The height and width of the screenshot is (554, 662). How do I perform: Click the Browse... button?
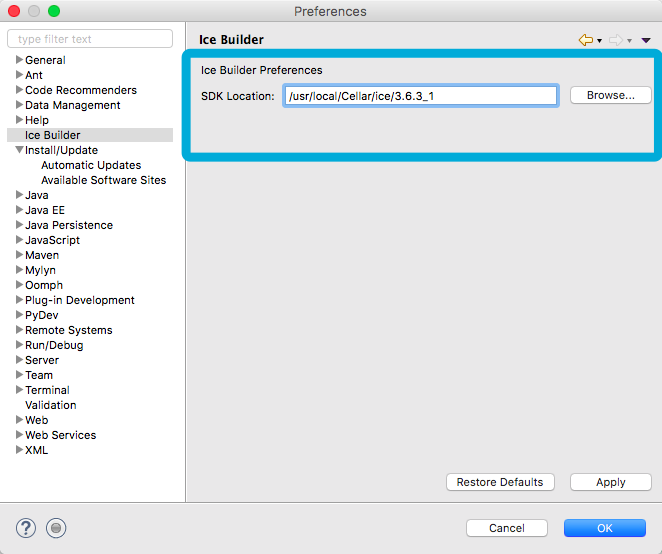(x=610, y=95)
